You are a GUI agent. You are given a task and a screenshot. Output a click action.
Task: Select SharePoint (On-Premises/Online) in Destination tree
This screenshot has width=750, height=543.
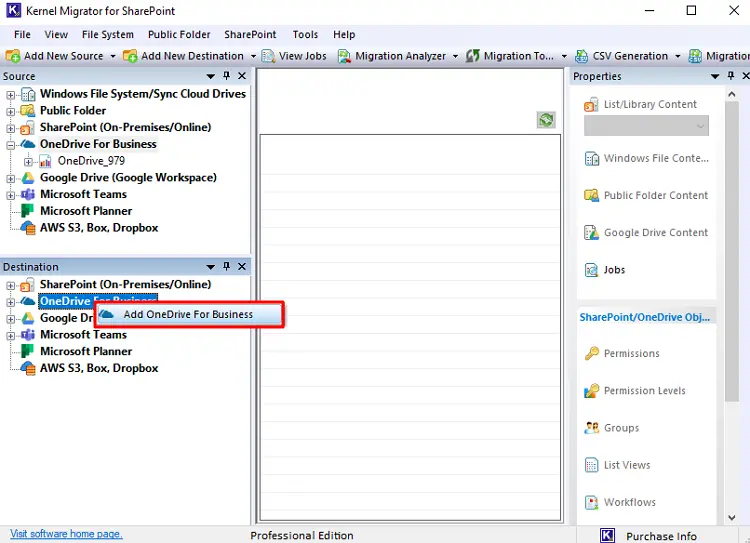(125, 285)
